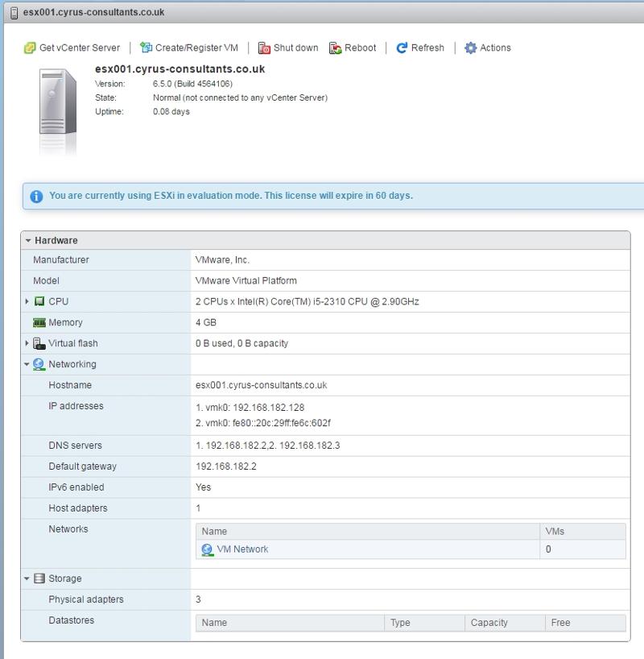The height and width of the screenshot is (659, 644).
Task: Click the Reboot icon
Action: pos(335,48)
